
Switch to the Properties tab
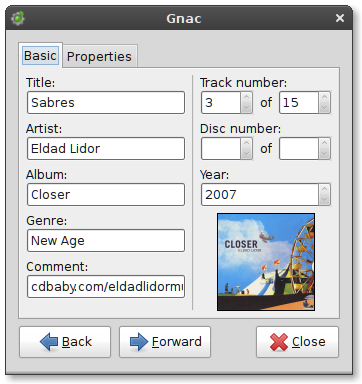coord(99,56)
